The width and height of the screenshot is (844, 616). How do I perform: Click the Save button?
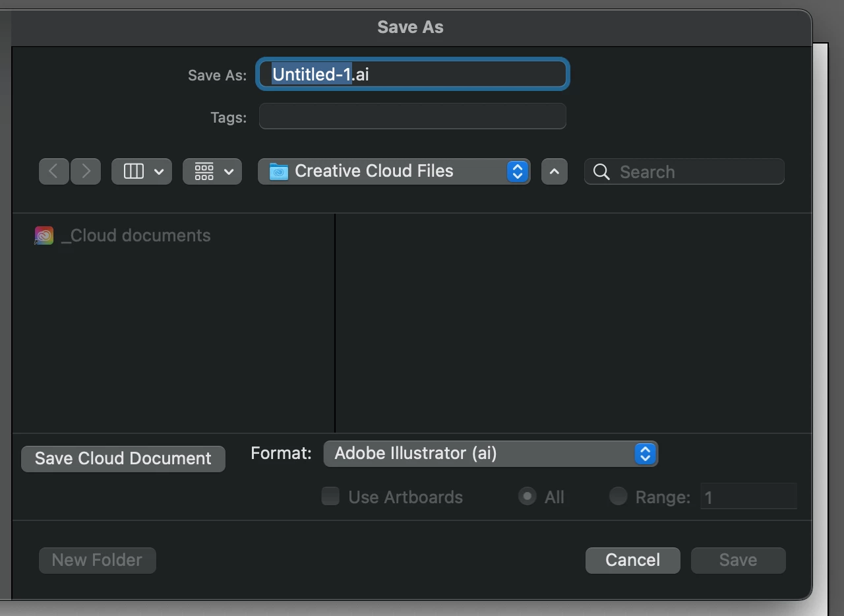[x=738, y=560]
